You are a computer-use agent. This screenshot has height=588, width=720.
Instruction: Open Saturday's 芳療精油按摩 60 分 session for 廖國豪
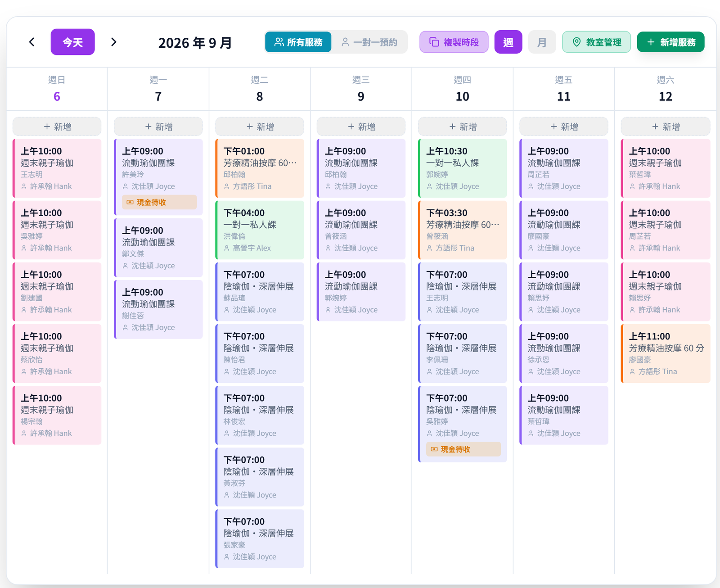pyautogui.click(x=666, y=353)
